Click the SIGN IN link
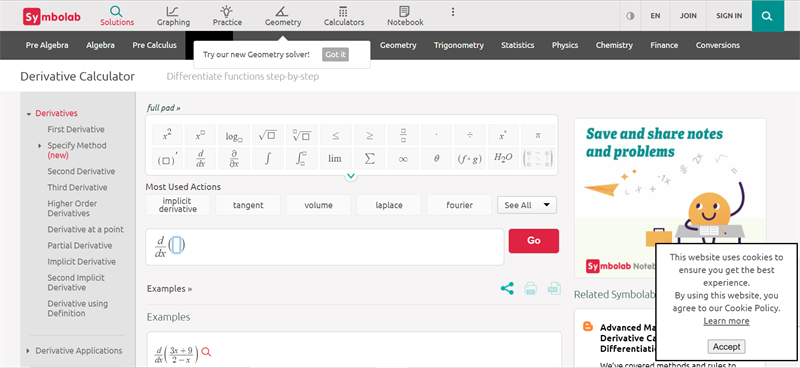Screen dimensions: 800x368 point(729,16)
